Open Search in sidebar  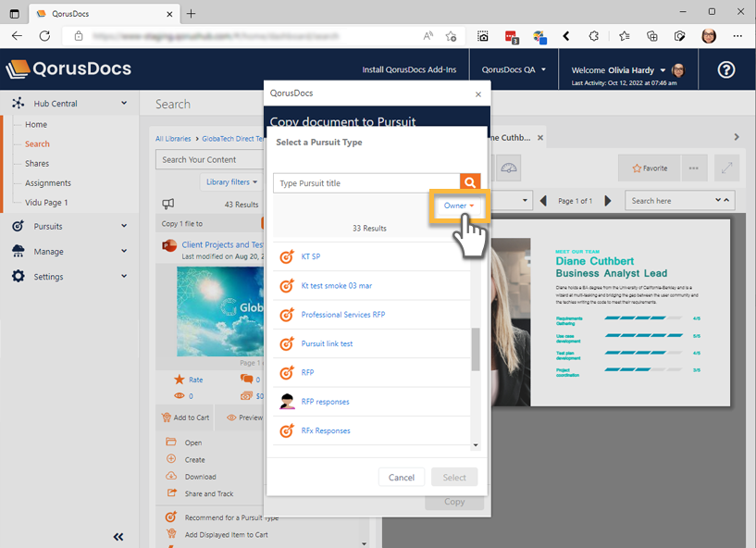pyautogui.click(x=37, y=143)
